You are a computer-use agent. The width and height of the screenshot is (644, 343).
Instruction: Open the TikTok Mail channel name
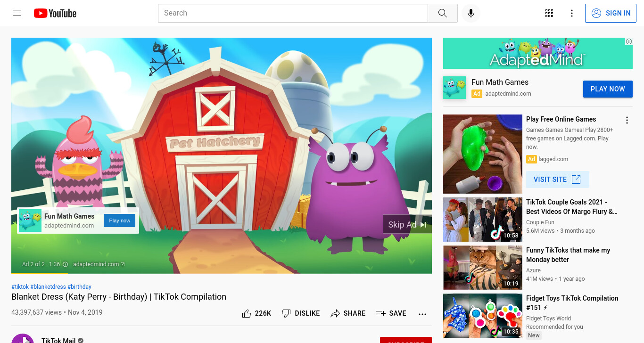point(58,341)
